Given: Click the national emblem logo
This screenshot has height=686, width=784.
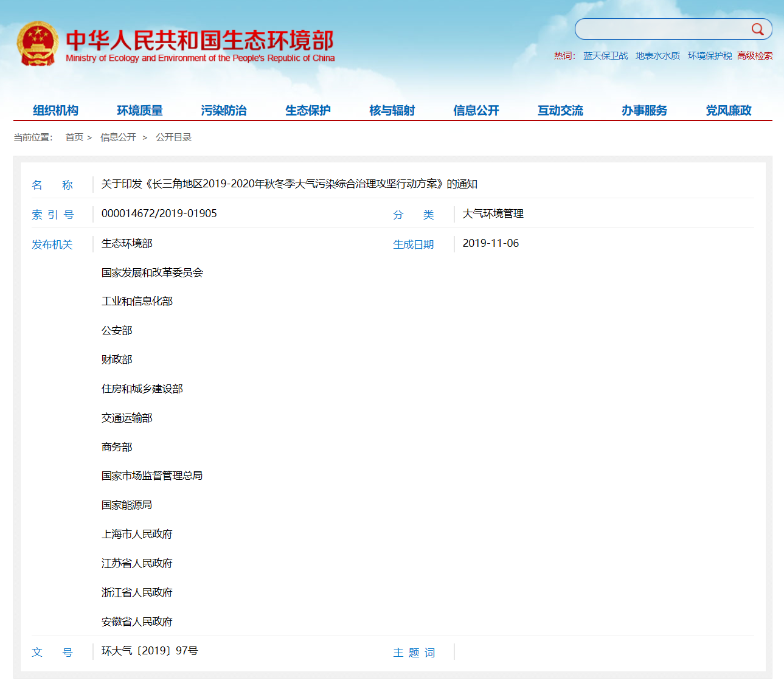Looking at the screenshot, I should click(x=39, y=44).
